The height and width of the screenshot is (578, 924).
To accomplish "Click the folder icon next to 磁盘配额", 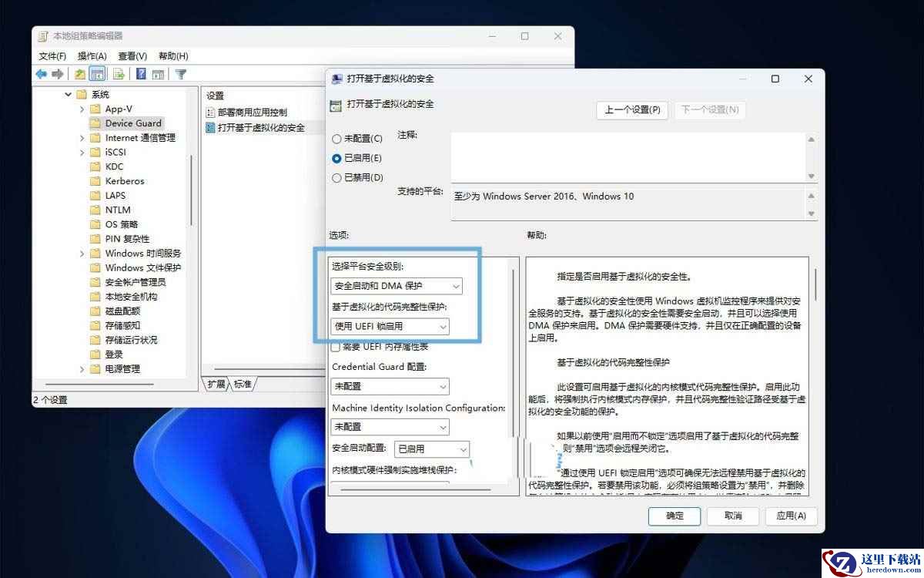I will coord(95,311).
